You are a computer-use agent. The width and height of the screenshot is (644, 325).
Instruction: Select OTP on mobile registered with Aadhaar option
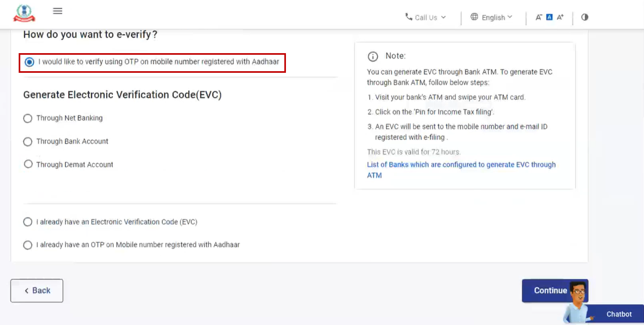pos(29,62)
